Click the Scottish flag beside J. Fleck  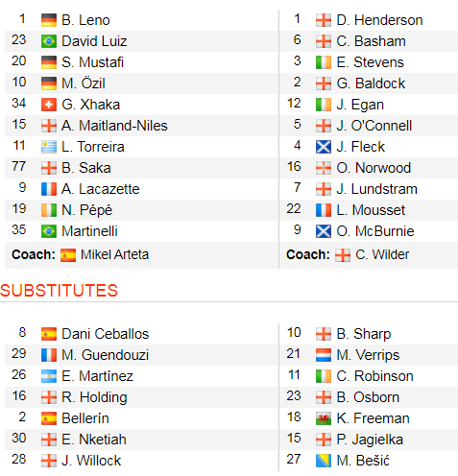[324, 147]
